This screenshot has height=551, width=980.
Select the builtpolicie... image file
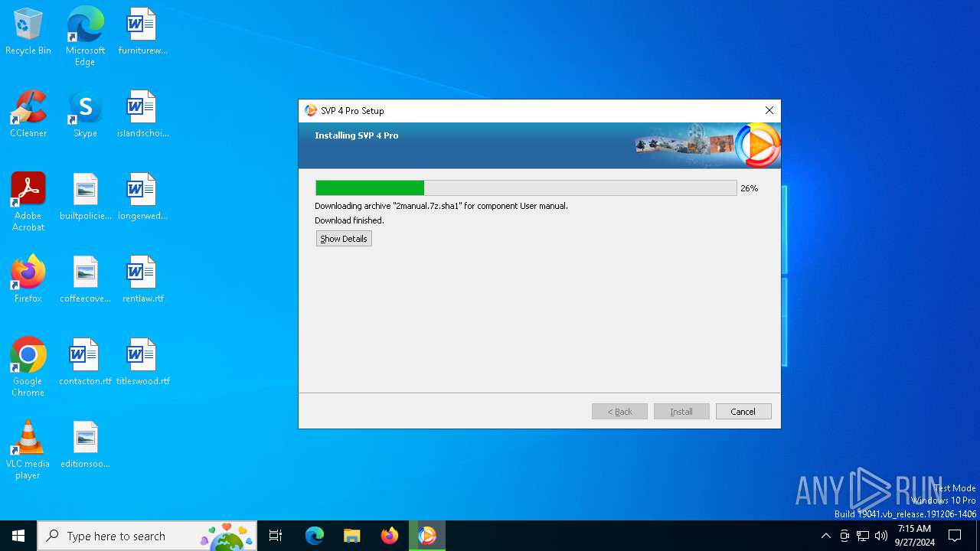(x=86, y=197)
